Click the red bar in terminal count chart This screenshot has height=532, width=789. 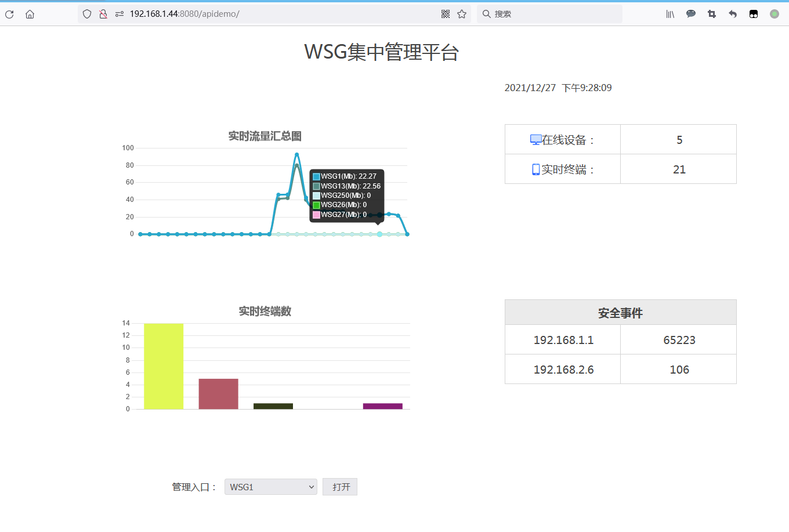pyautogui.click(x=218, y=394)
